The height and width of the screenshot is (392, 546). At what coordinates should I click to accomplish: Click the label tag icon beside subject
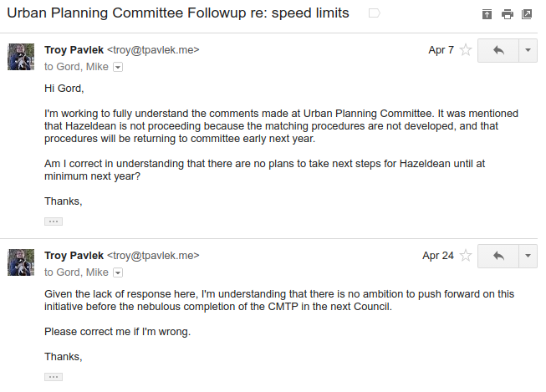(x=375, y=13)
